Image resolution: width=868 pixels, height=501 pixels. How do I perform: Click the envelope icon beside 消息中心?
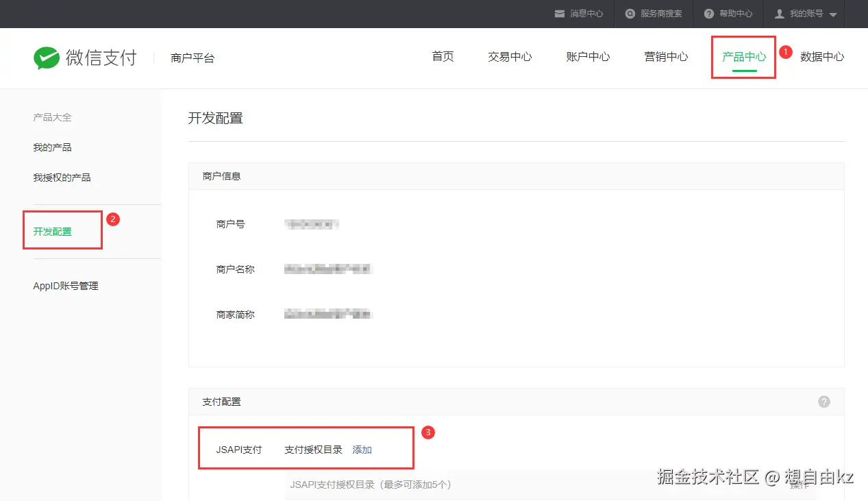tap(560, 14)
